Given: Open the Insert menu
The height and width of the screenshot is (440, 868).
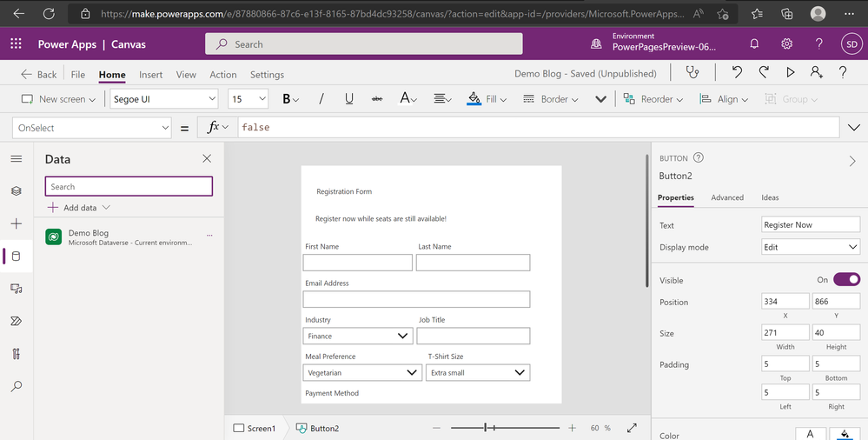Looking at the screenshot, I should click(x=150, y=74).
